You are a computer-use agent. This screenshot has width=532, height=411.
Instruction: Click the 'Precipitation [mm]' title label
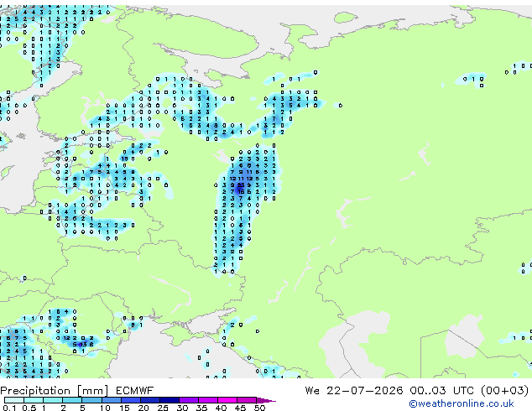(x=55, y=391)
